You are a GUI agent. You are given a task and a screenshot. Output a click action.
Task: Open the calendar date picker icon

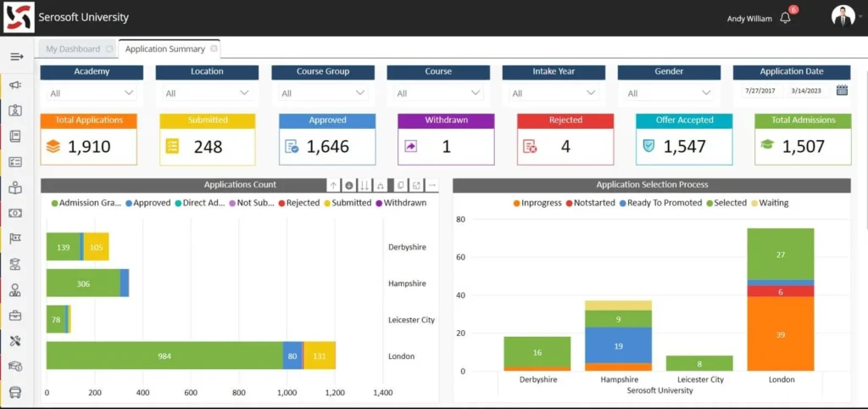point(842,91)
